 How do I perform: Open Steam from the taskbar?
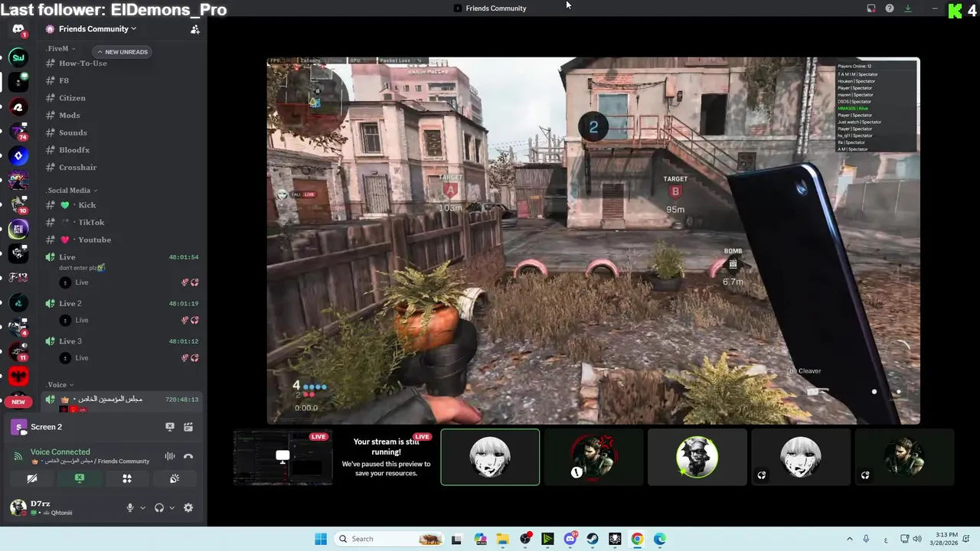coord(593,539)
